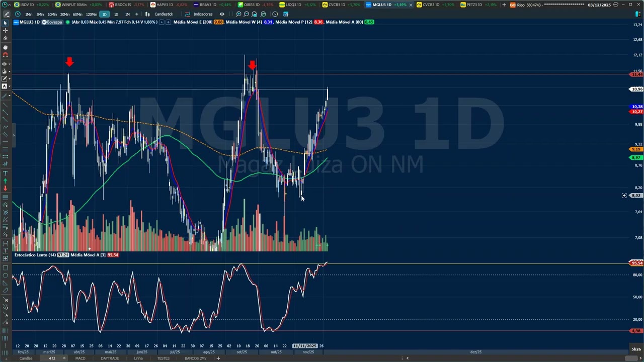Expand the plus button after OHLC info
This screenshot has width=644, height=362.
168,22
